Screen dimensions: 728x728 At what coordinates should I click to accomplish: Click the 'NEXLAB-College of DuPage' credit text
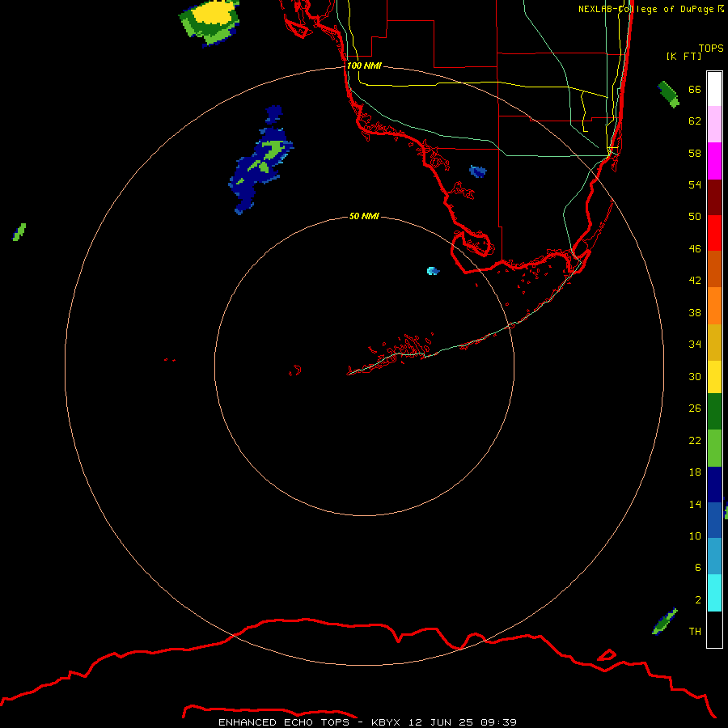pyautogui.click(x=645, y=9)
